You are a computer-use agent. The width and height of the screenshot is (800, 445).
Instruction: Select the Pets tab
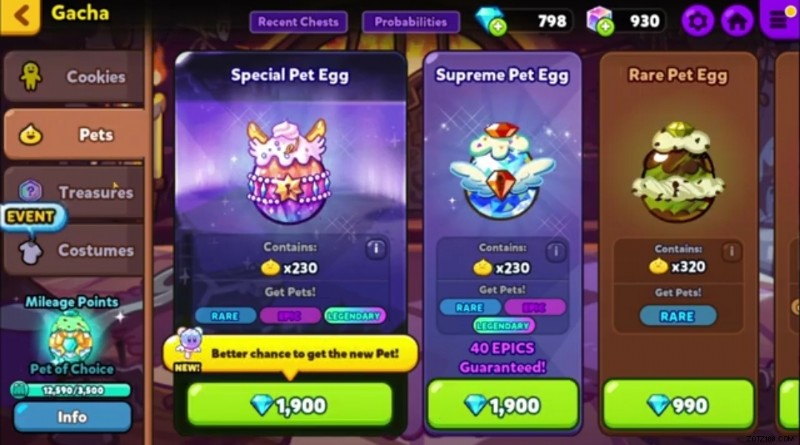[x=75, y=134]
